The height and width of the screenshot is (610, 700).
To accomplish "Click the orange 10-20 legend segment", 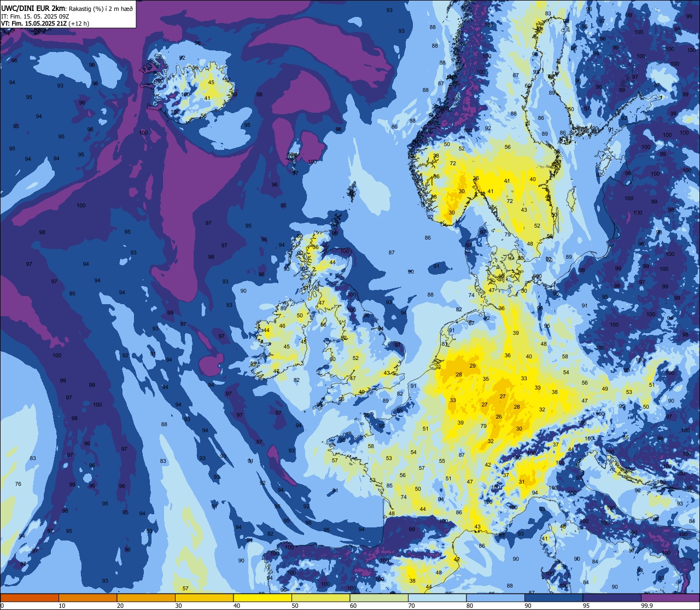I will point(87,598).
